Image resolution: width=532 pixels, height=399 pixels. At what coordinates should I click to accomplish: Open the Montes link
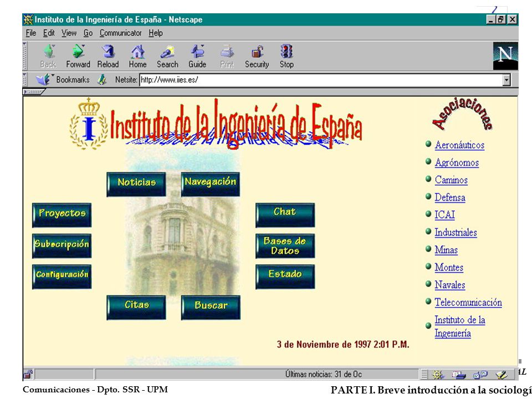pos(449,267)
